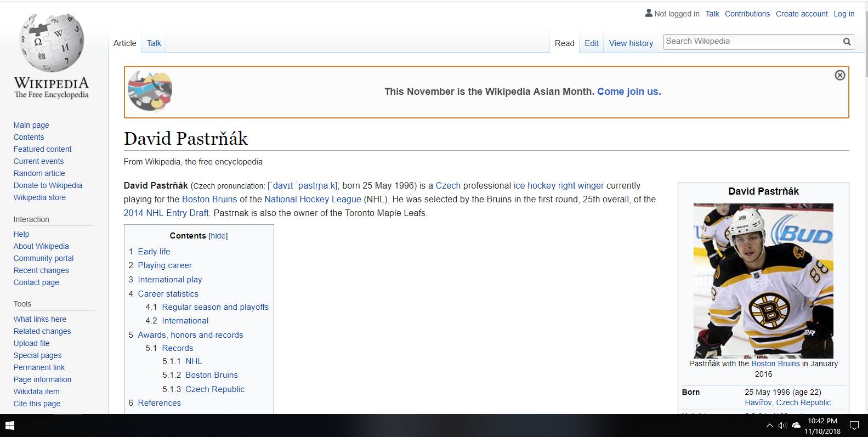
Task: Open Related changes link
Action: (x=42, y=331)
